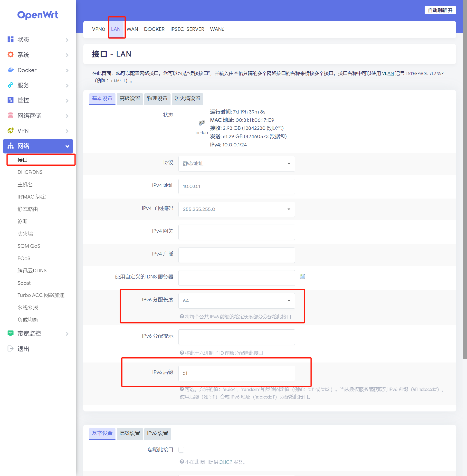Click the logout icon in sidebar
This screenshot has height=476, width=467.
point(10,349)
